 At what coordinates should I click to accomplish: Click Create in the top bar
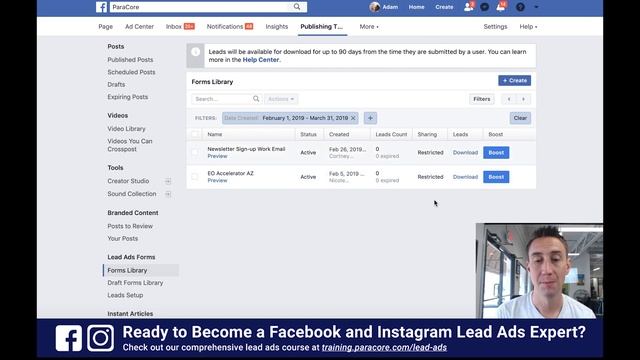(444, 7)
